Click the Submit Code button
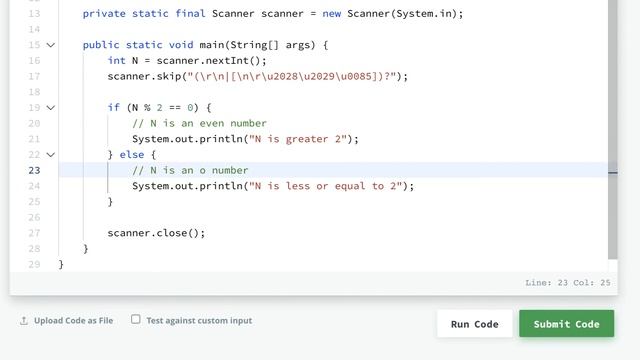This screenshot has height=360, width=640. point(567,324)
